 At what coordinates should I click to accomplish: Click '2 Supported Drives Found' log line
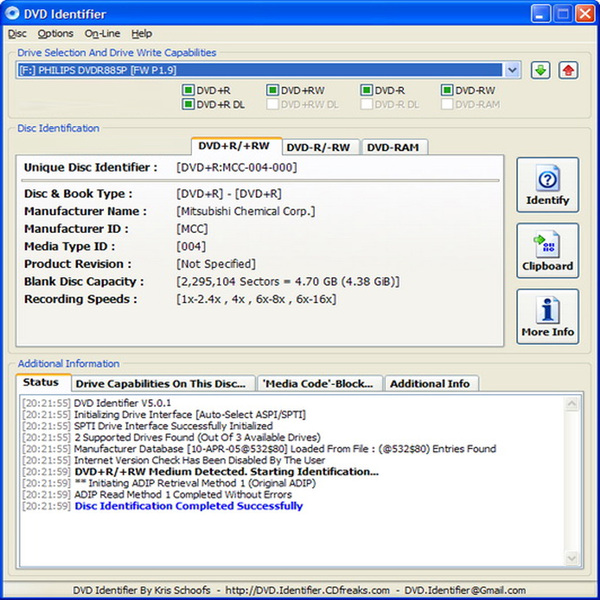coord(197,437)
